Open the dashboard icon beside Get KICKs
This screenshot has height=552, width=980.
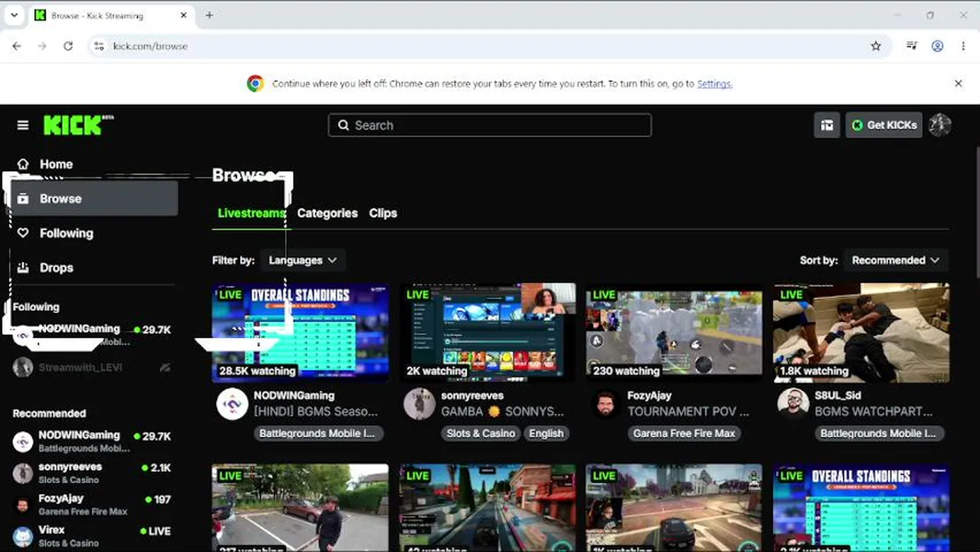point(827,125)
